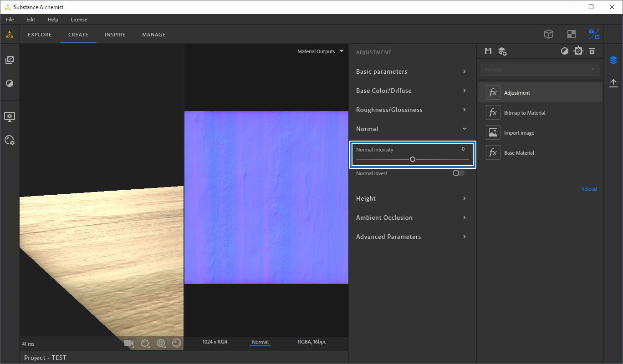Open the Normal blend mode dropdown
The width and height of the screenshot is (623, 364).
(x=540, y=70)
